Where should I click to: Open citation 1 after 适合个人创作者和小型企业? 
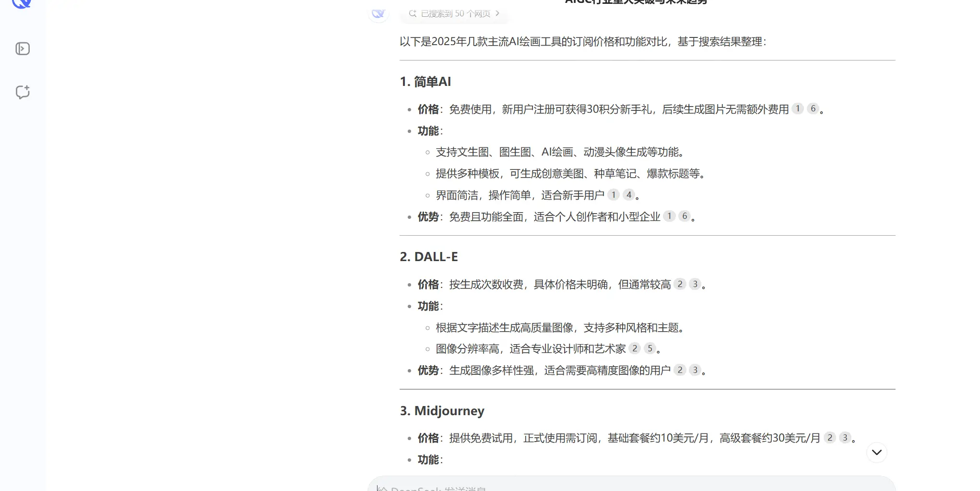670,216
